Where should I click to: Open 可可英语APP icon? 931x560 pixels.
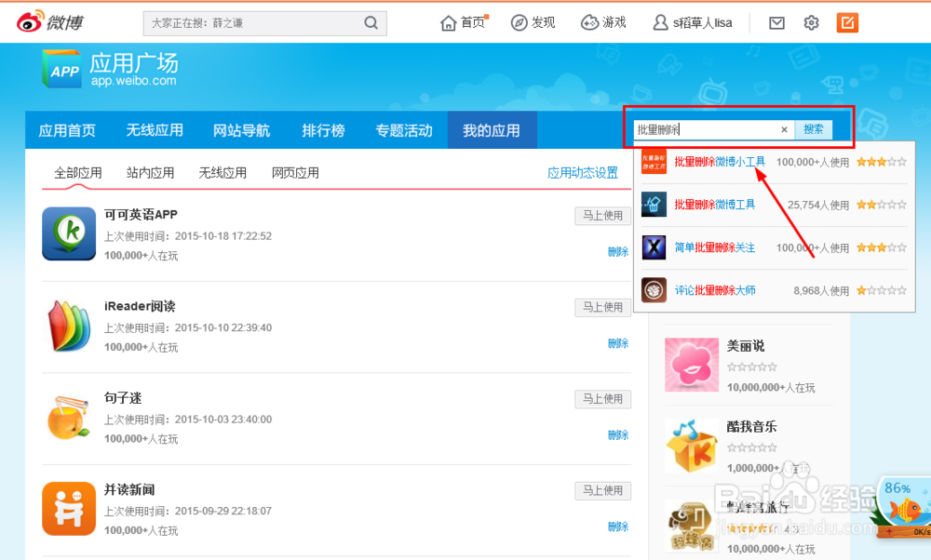[x=69, y=233]
